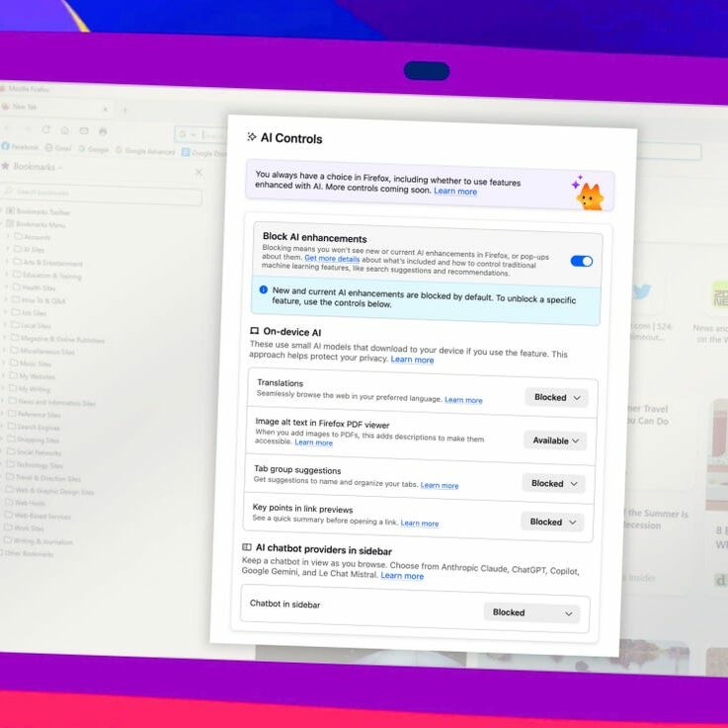Viewport: 728px width, 728px height.
Task: Open the Gmail bookmark in bookmarks toolbar
Action: point(58,148)
